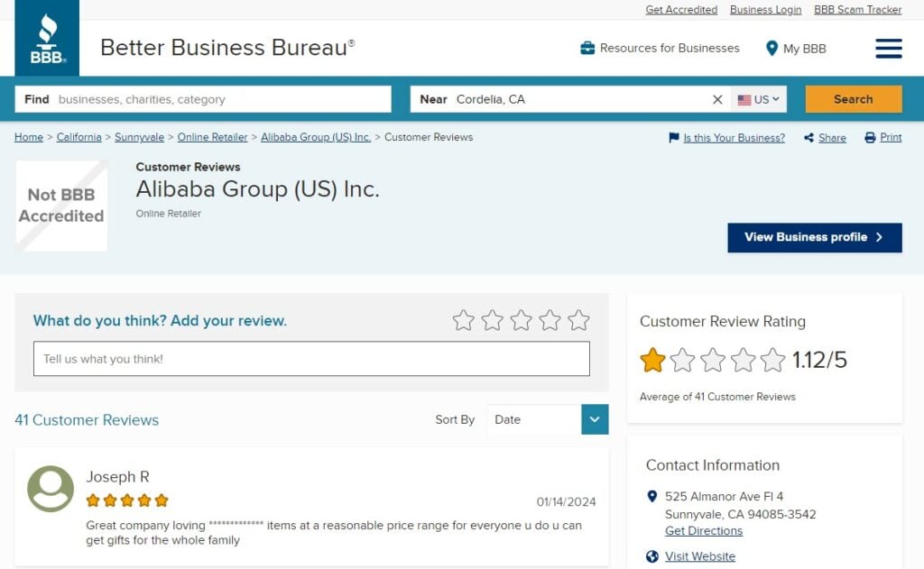Select the third star in Add your review
This screenshot has height=569, width=924.
(x=521, y=320)
